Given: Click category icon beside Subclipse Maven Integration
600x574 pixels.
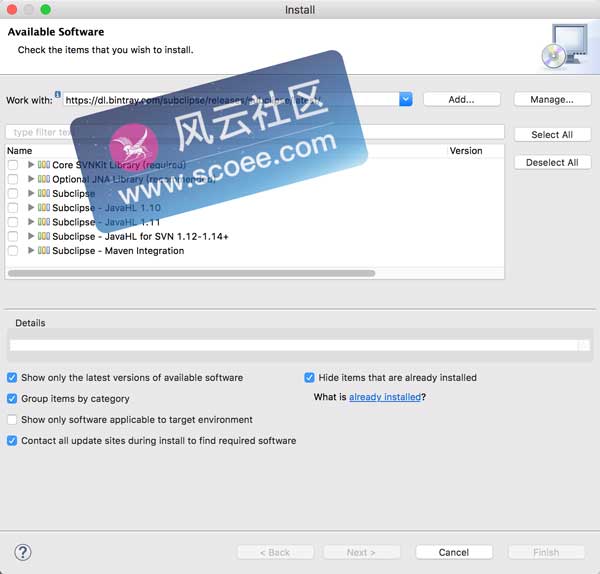Looking at the screenshot, I should (x=44, y=251).
